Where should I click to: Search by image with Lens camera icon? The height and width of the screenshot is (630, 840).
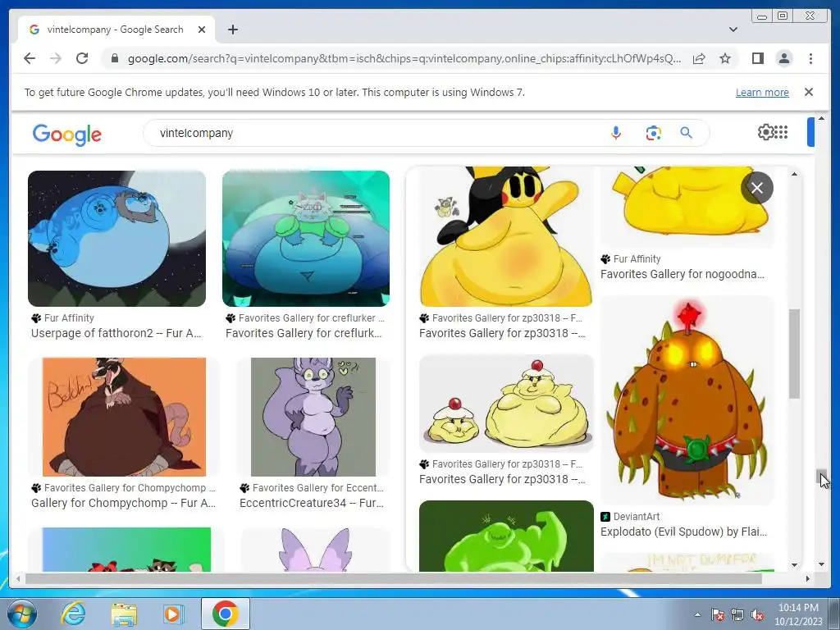(x=653, y=133)
